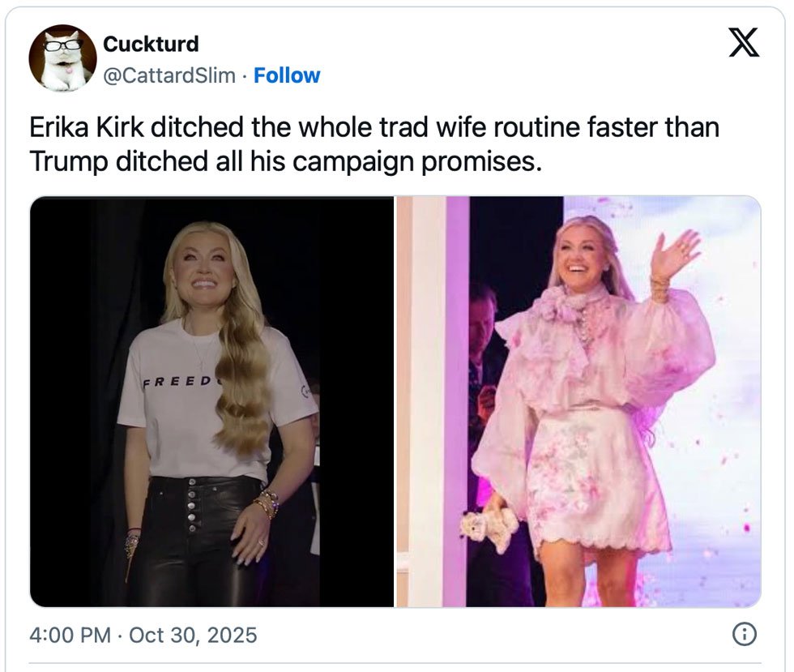Click the FREED lettering on the t-shirt
The height and width of the screenshot is (672, 794).
(176, 382)
